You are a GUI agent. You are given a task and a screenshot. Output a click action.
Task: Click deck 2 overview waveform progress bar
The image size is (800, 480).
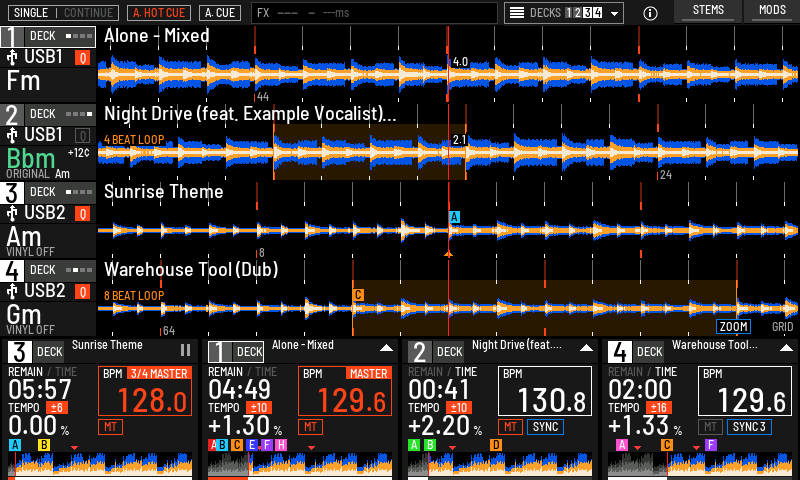click(500, 465)
